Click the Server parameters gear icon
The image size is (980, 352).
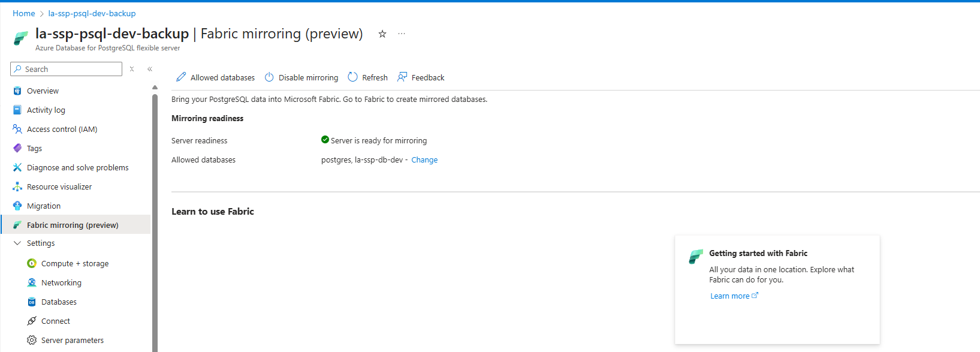32,341
